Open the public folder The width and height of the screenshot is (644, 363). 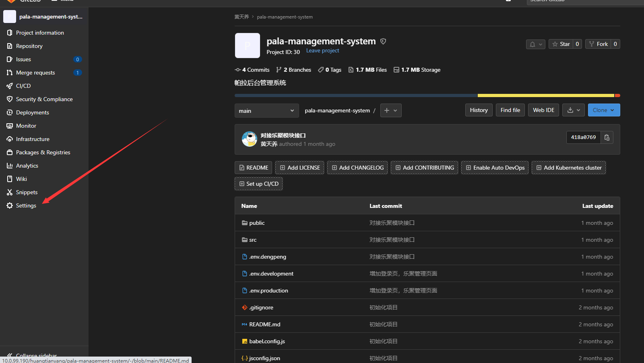(x=257, y=223)
